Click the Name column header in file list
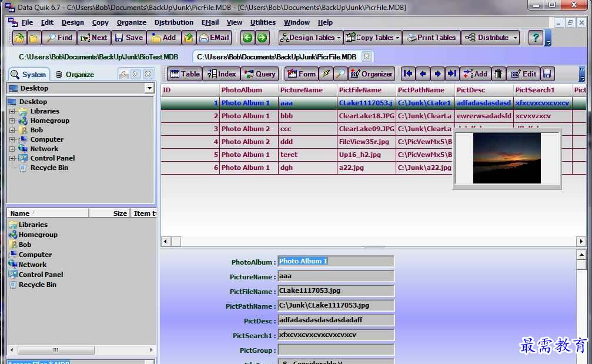The height and width of the screenshot is (364, 592). tap(48, 213)
